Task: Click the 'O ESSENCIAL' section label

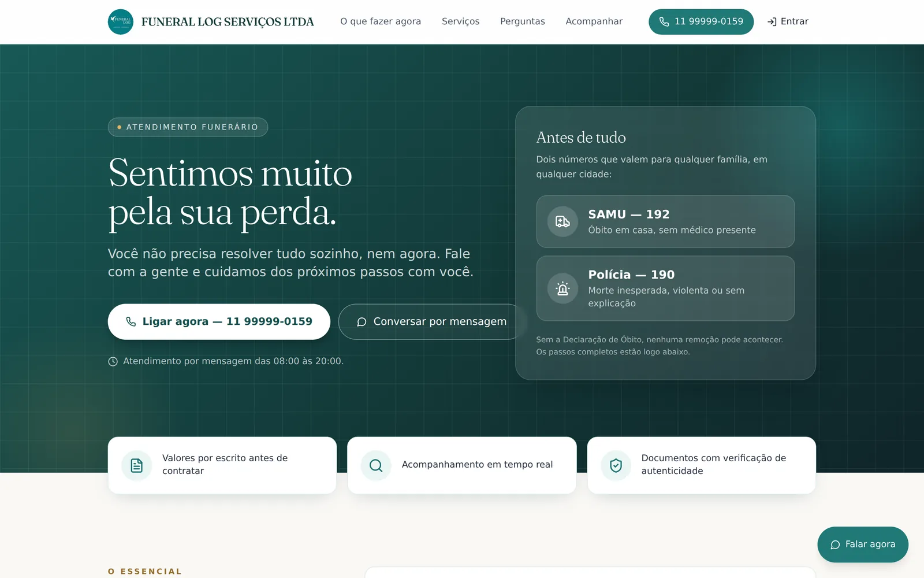Action: pyautogui.click(x=145, y=572)
